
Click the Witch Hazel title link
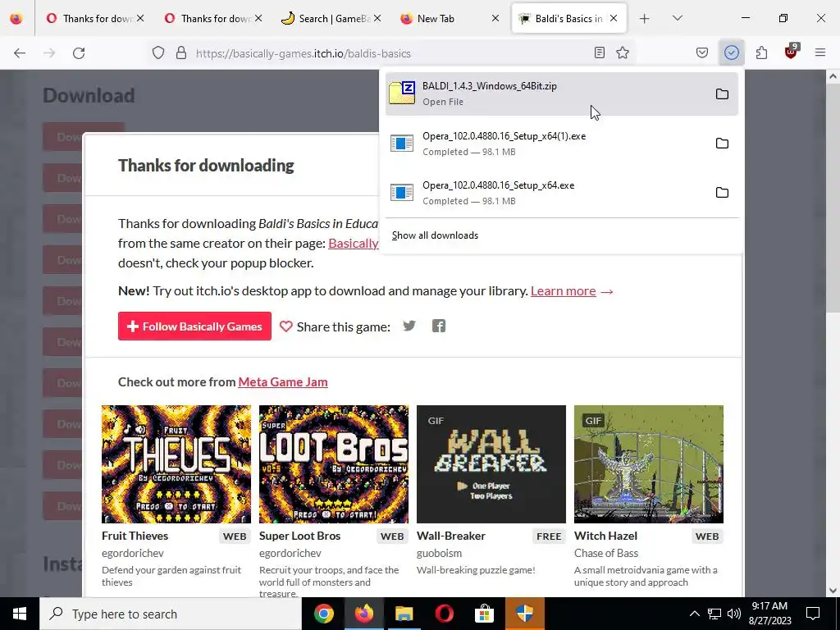[606, 536]
